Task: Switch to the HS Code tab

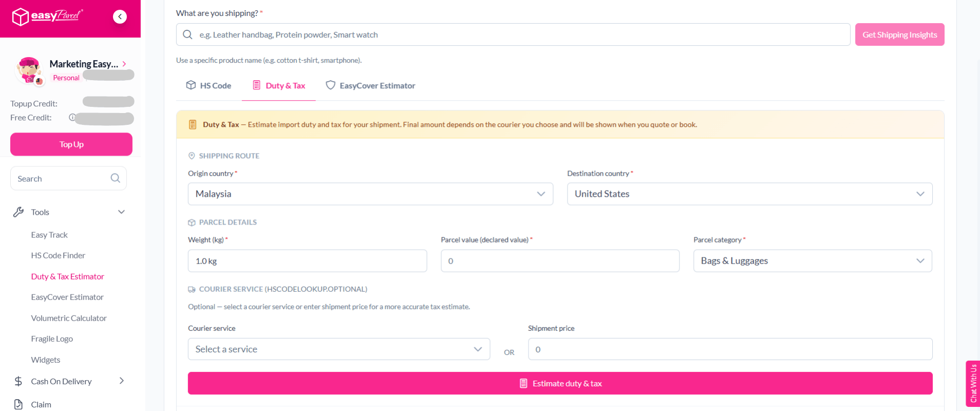Action: (209, 85)
